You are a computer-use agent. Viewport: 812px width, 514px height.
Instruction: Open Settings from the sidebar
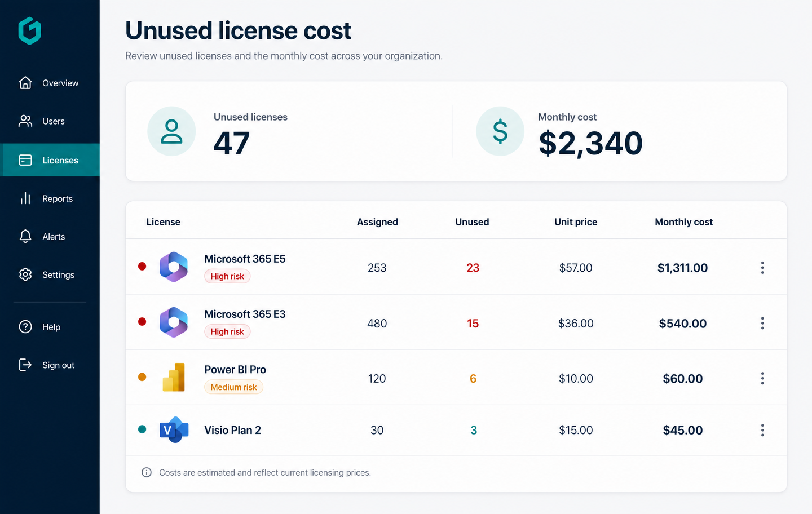50,275
